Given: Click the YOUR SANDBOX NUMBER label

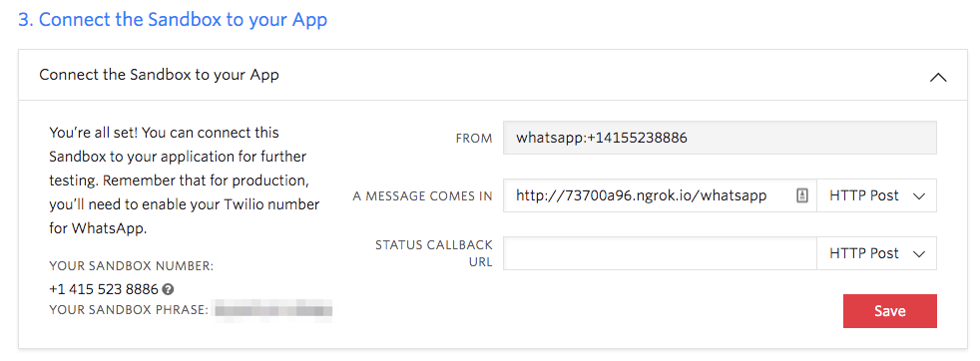Looking at the screenshot, I should coord(132,266).
